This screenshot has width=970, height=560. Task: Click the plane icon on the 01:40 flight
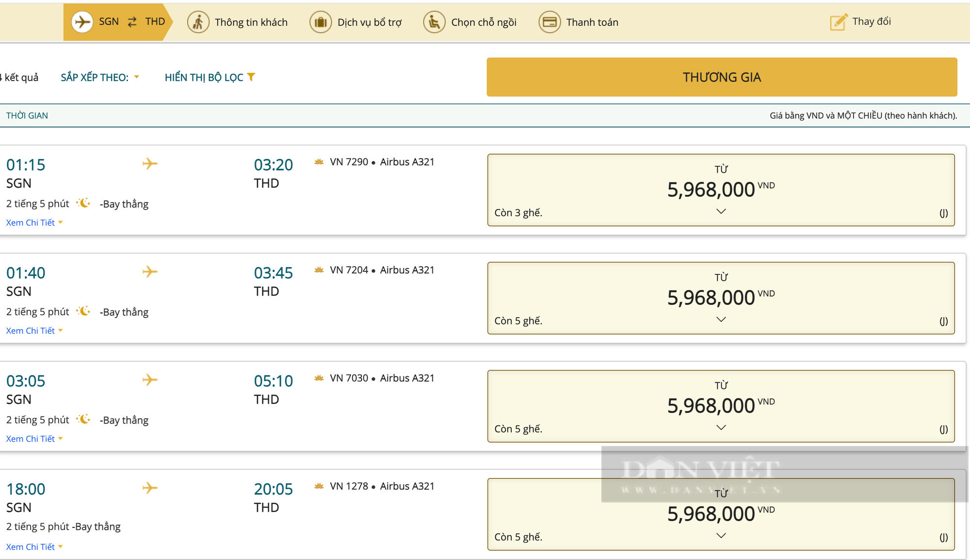tap(150, 272)
